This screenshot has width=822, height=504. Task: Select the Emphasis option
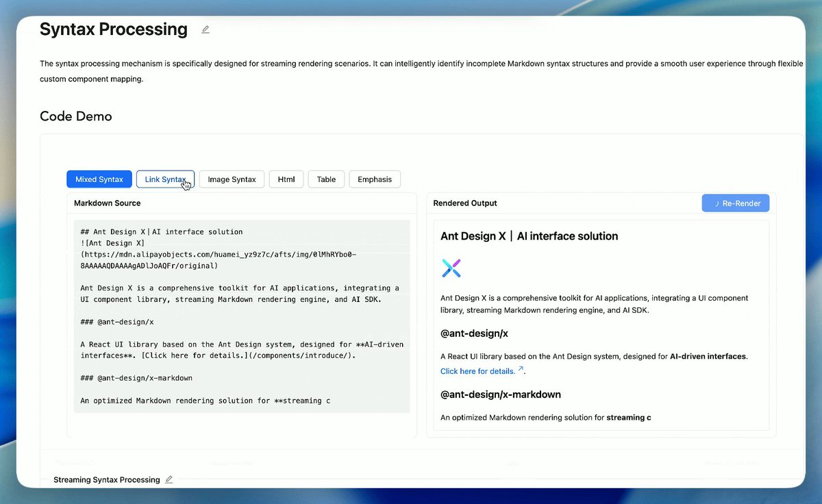tap(375, 179)
